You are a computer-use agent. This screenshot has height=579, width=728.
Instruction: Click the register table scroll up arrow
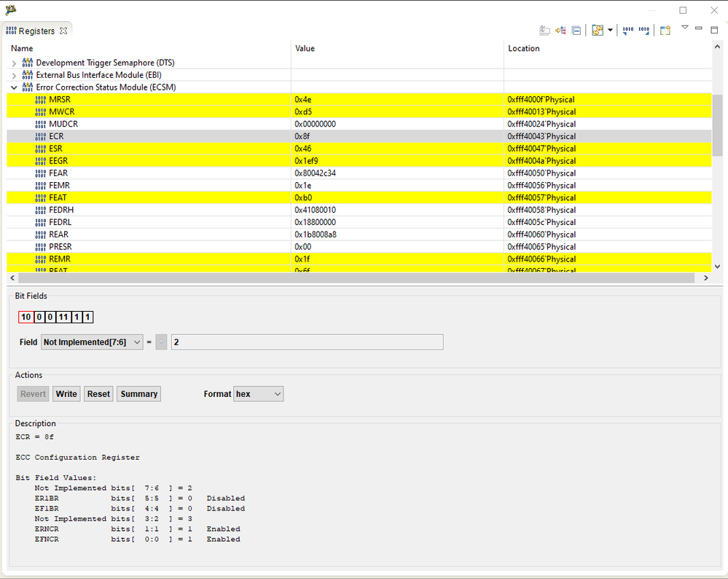pyautogui.click(x=717, y=47)
